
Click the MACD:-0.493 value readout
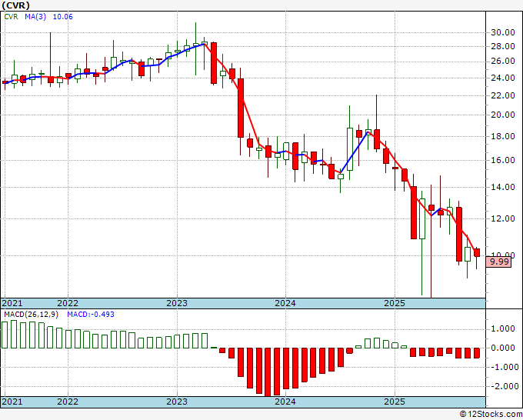click(91, 315)
